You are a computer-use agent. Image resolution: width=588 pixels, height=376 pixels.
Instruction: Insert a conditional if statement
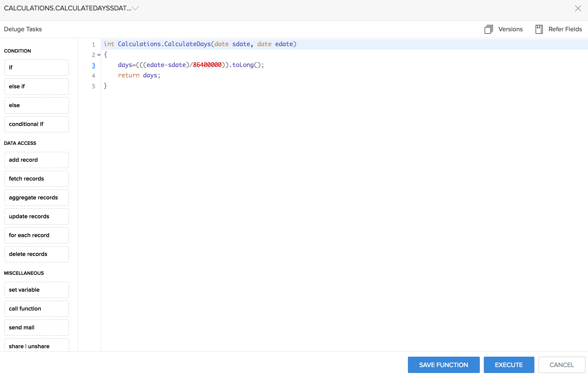tap(36, 124)
